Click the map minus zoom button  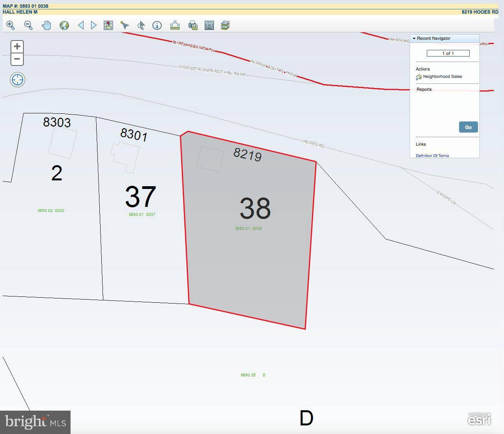[17, 59]
